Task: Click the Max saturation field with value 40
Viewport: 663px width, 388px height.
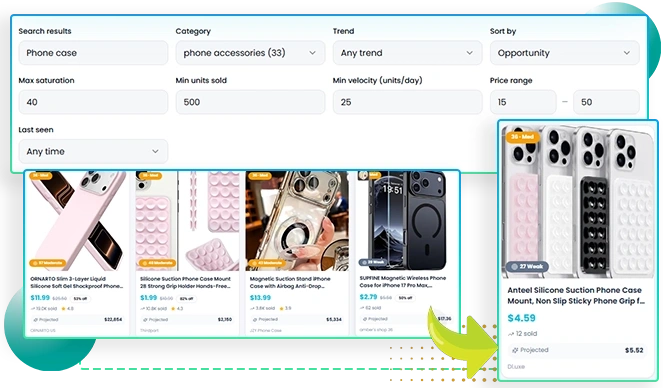Action: click(x=93, y=102)
